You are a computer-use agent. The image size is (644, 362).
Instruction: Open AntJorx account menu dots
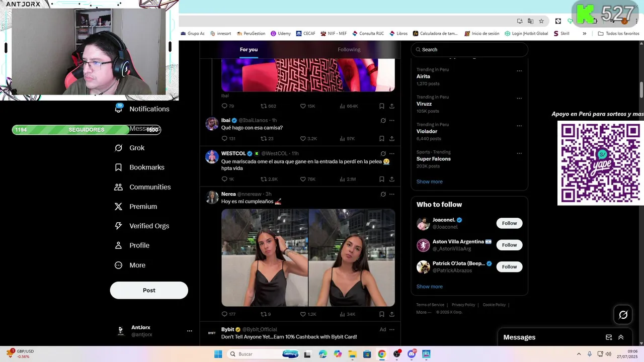coord(190,331)
